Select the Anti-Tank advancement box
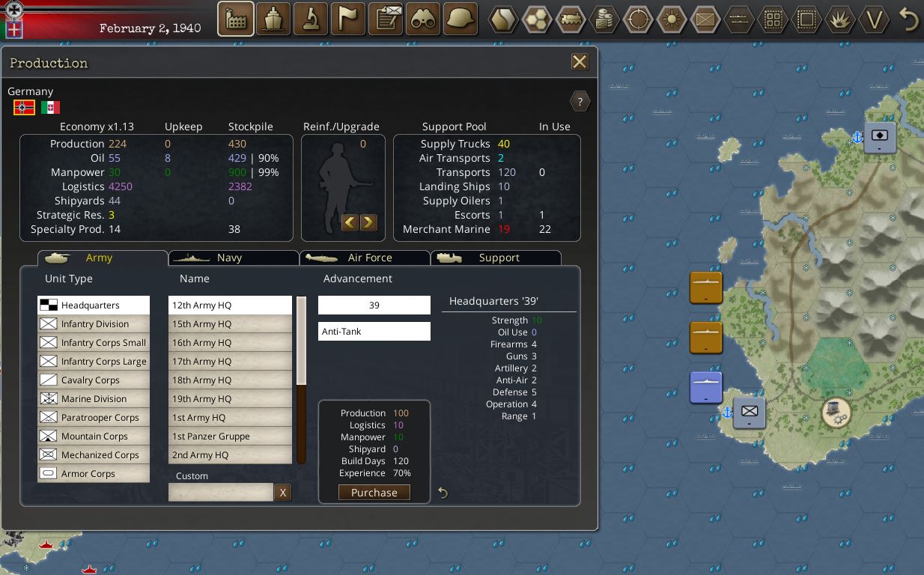 (x=374, y=331)
